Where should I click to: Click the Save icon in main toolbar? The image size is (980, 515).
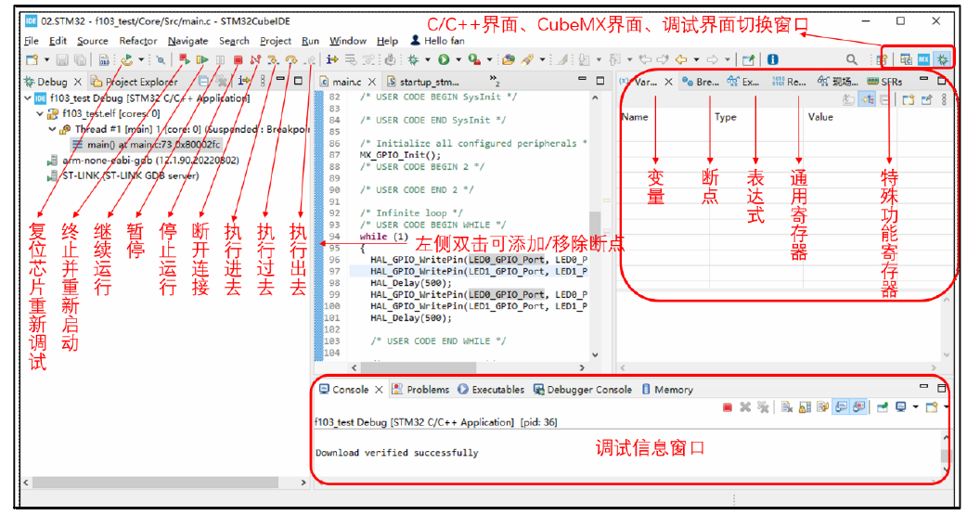click(x=62, y=60)
